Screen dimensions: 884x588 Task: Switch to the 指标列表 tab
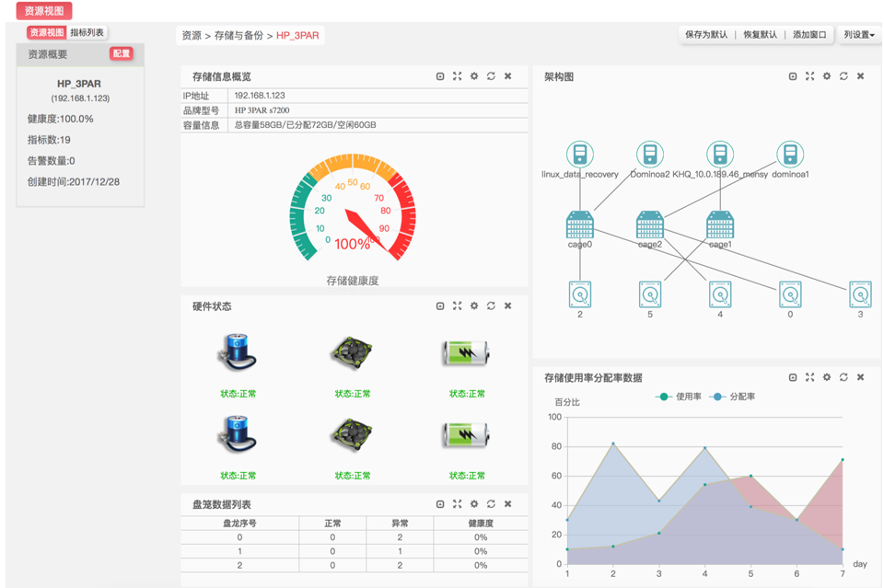[87, 32]
